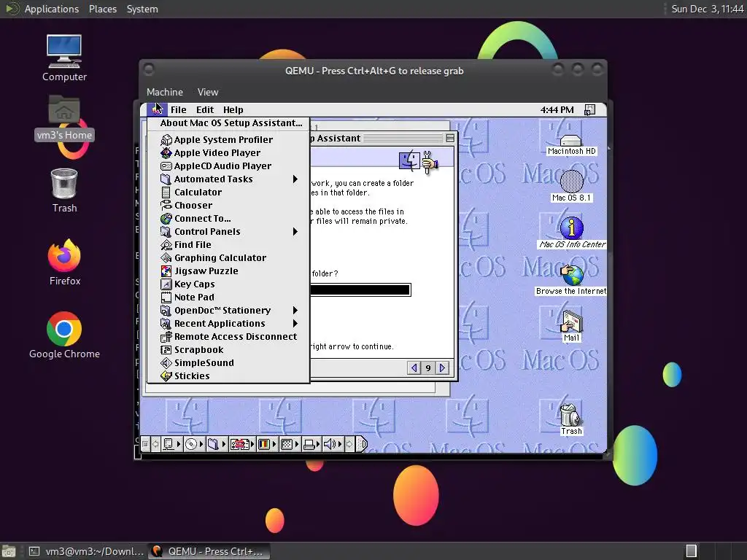The width and height of the screenshot is (747, 560).
Task: Launch Google Chrome from the desktop
Action: [x=64, y=335]
